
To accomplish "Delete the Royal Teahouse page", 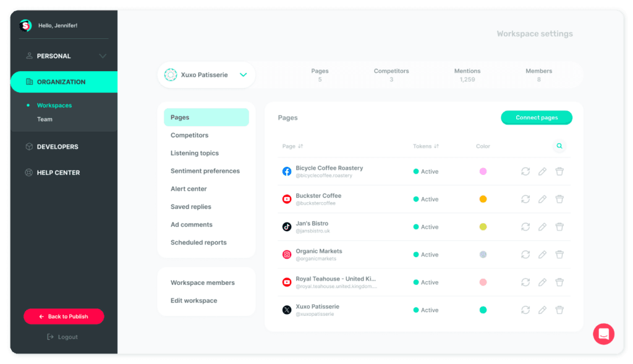I will coord(559,282).
